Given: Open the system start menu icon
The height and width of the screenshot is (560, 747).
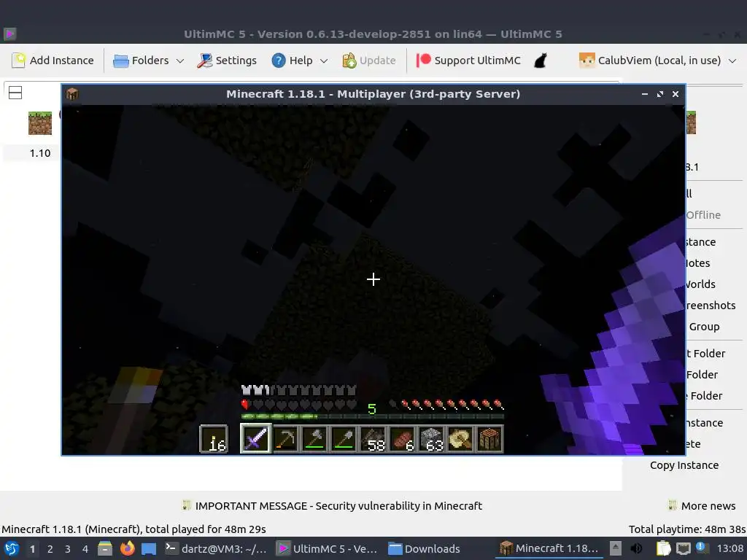Looking at the screenshot, I should point(12,548).
